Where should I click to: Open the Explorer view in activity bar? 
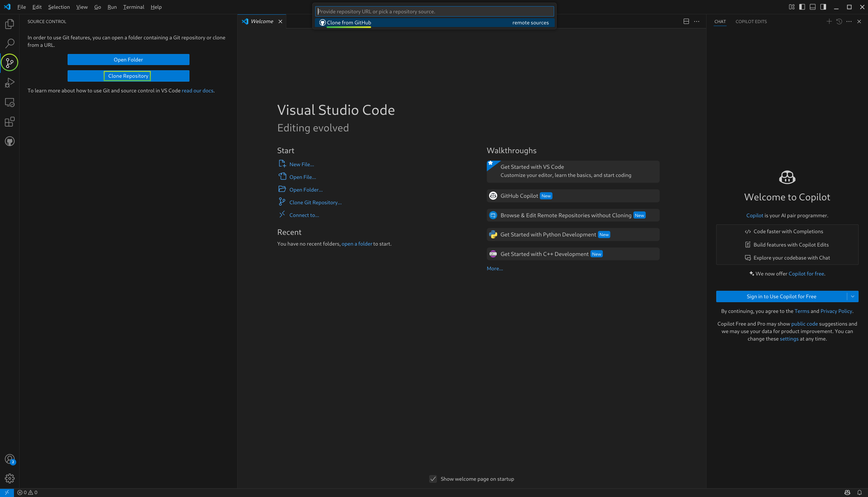[x=9, y=24]
